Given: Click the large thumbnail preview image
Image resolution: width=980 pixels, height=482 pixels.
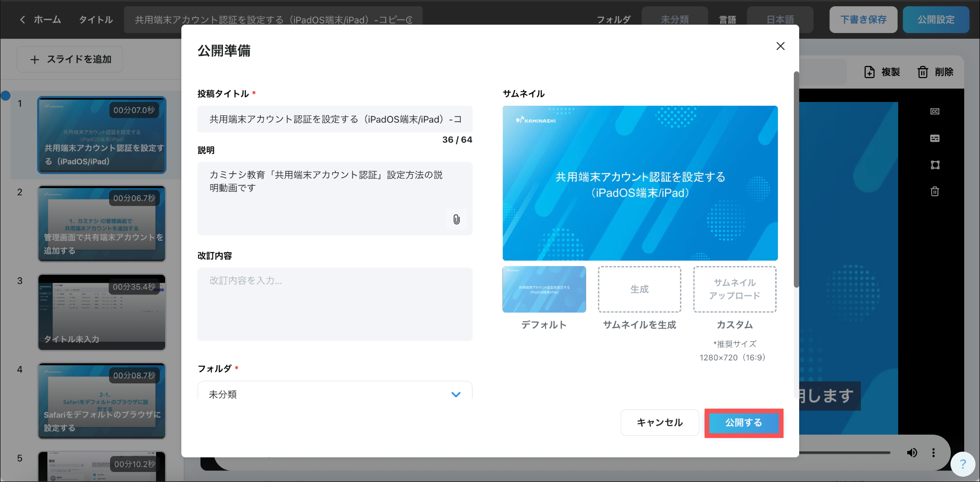Looking at the screenshot, I should tap(640, 183).
